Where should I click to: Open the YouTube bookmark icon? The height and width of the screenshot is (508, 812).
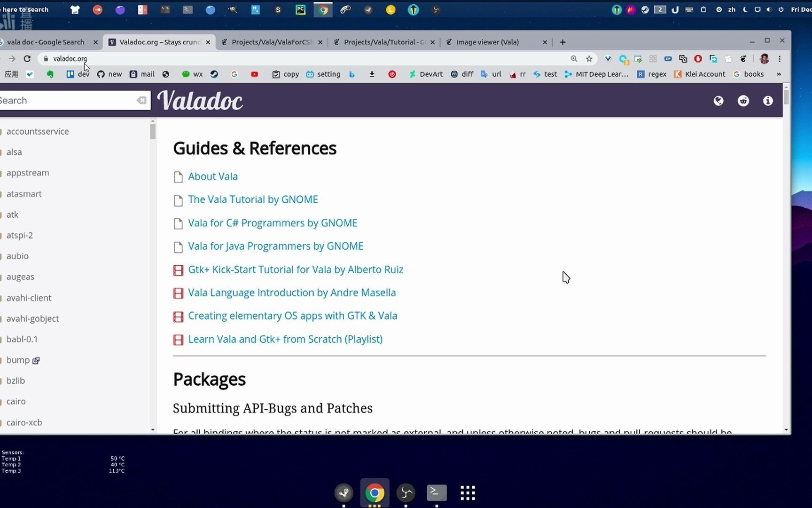[x=254, y=74]
